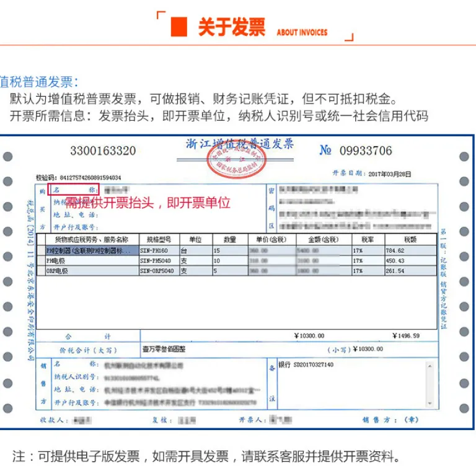476x476 pixels.
Task: Click the 合计 total label
Action: [88, 337]
